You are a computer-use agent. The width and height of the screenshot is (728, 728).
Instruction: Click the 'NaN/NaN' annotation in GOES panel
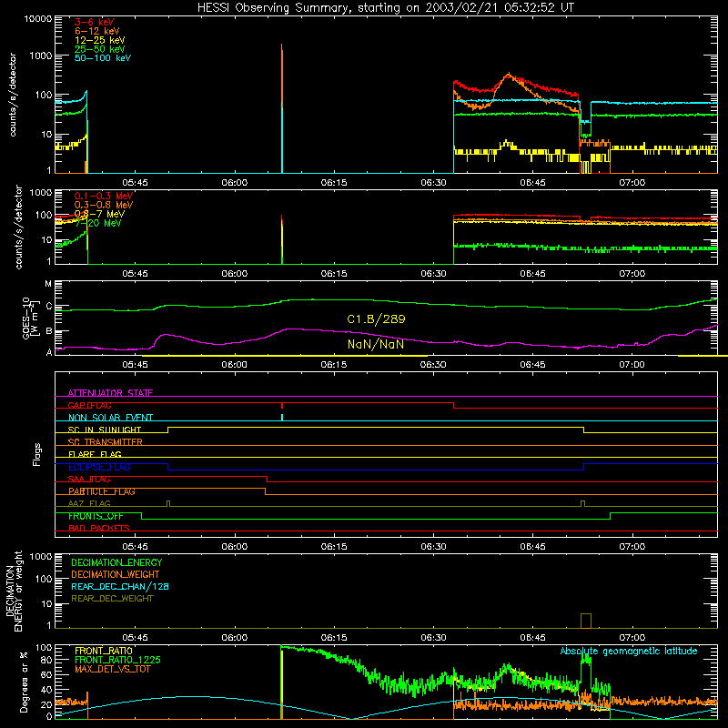tap(376, 344)
